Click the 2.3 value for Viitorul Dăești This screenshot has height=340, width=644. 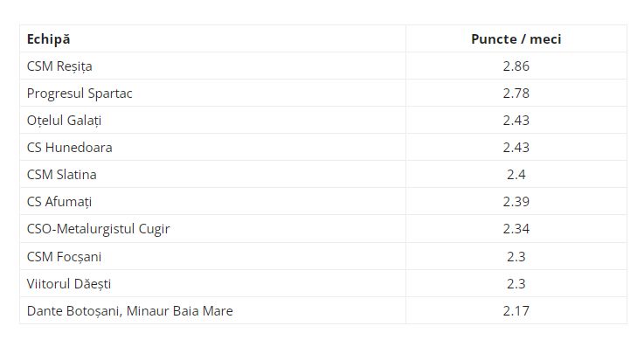coord(516,284)
